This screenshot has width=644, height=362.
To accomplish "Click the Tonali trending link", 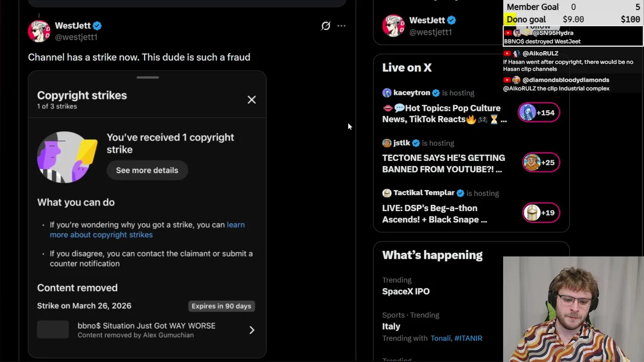I will pos(440,338).
